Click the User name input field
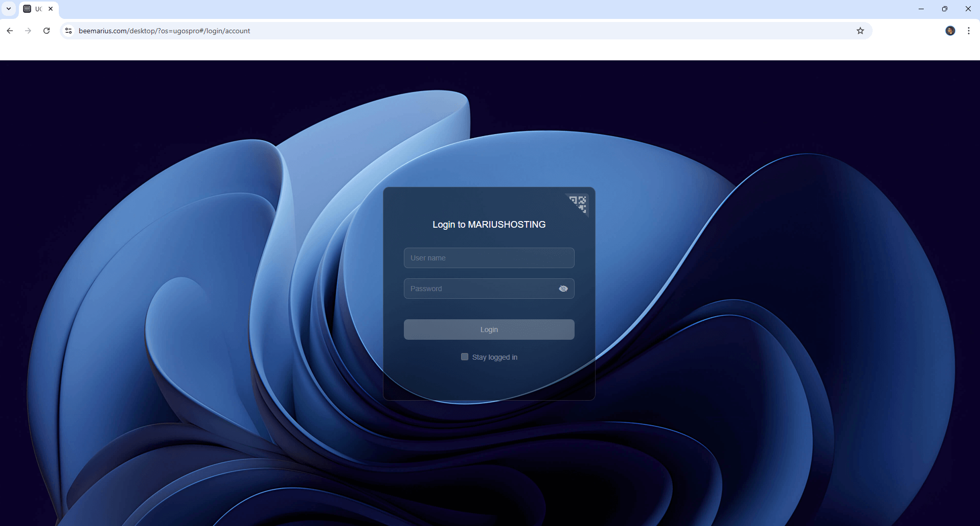The image size is (980, 526). pyautogui.click(x=488, y=258)
